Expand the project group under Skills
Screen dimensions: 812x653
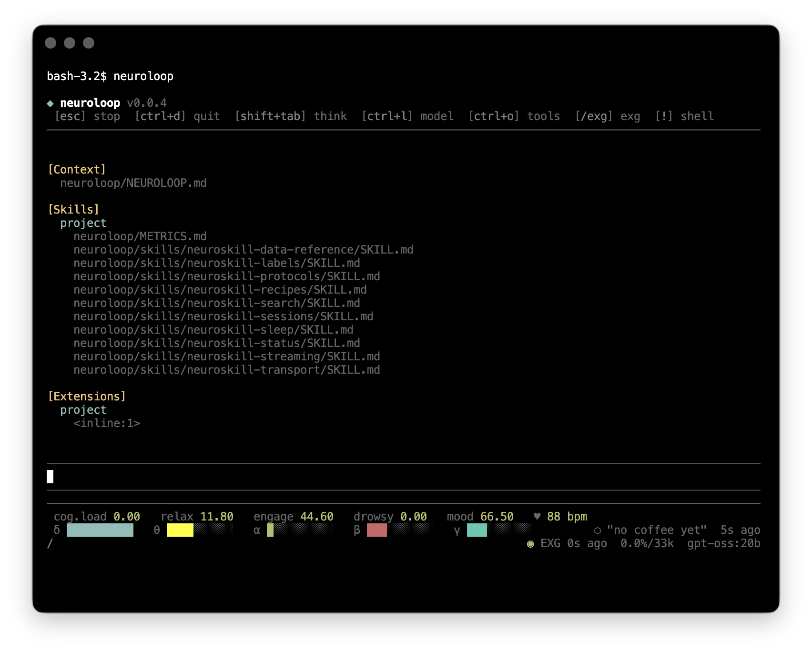click(x=83, y=223)
